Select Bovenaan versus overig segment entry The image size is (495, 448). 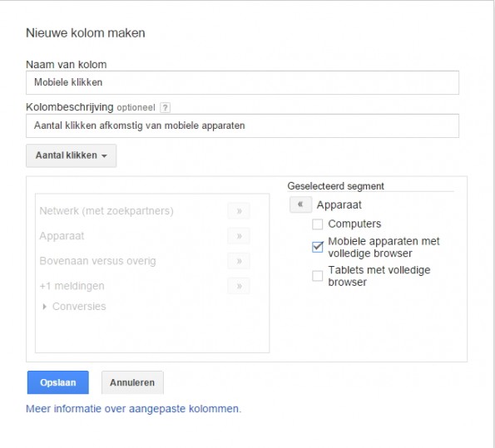pyautogui.click(x=97, y=261)
